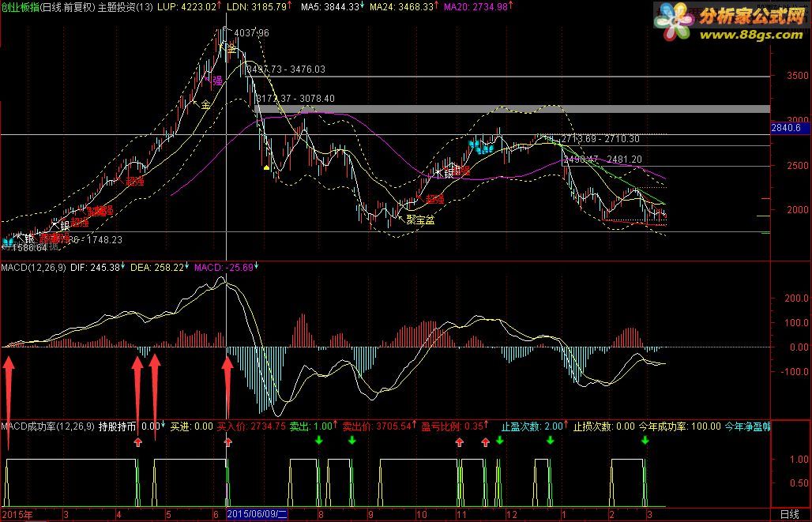Click the month 8 label on time axis
The width and height of the screenshot is (812, 522).
[321, 515]
